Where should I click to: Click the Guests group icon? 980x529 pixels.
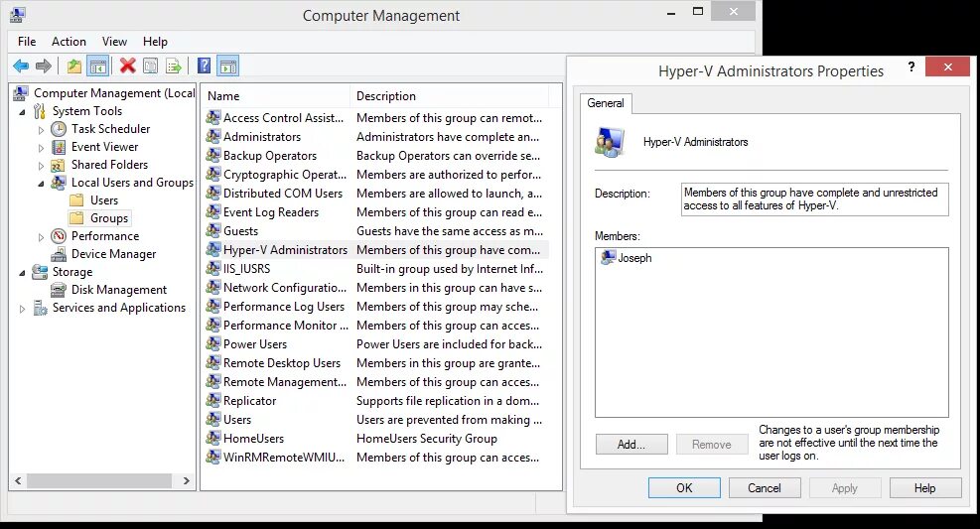coord(213,230)
